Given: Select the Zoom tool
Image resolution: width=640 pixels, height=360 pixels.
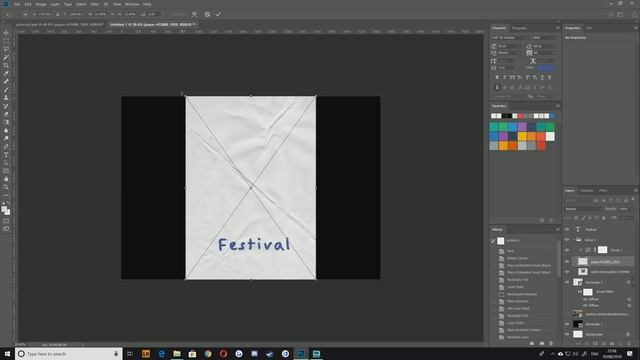Looking at the screenshot, I should click(x=6, y=187).
